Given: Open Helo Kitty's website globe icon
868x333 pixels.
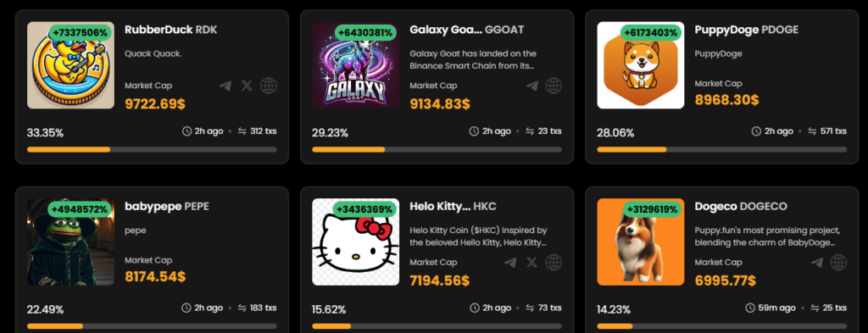Looking at the screenshot, I should click(x=554, y=262).
